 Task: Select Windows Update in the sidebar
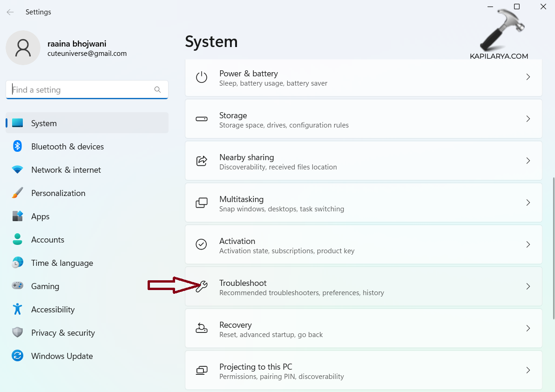pos(61,356)
